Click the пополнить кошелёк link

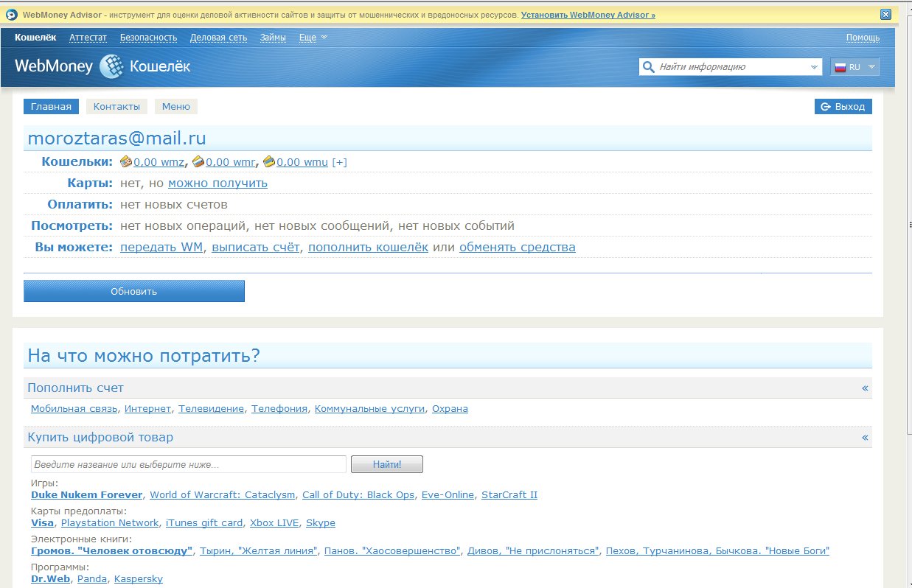(x=368, y=248)
